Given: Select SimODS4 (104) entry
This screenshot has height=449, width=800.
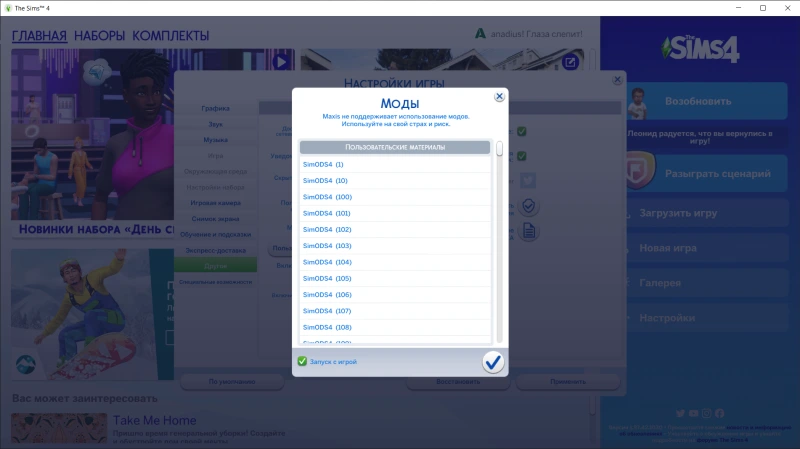Looking at the screenshot, I should point(395,262).
